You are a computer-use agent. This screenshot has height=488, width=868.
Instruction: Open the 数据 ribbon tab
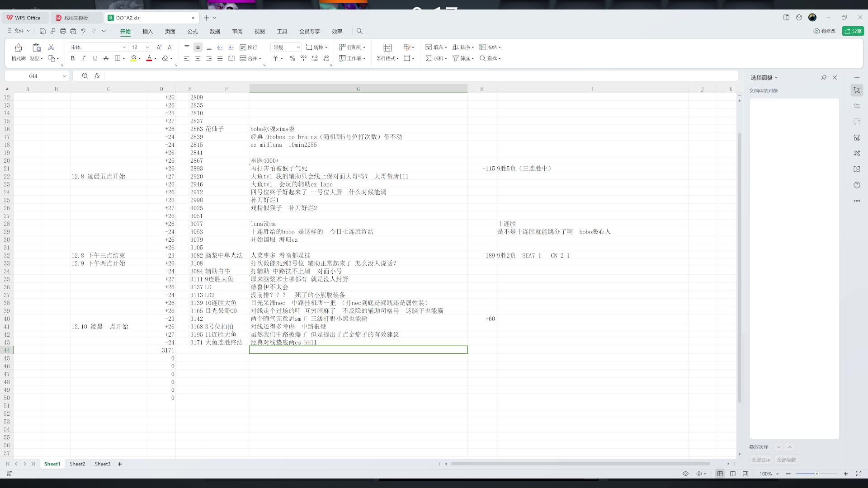coord(215,31)
